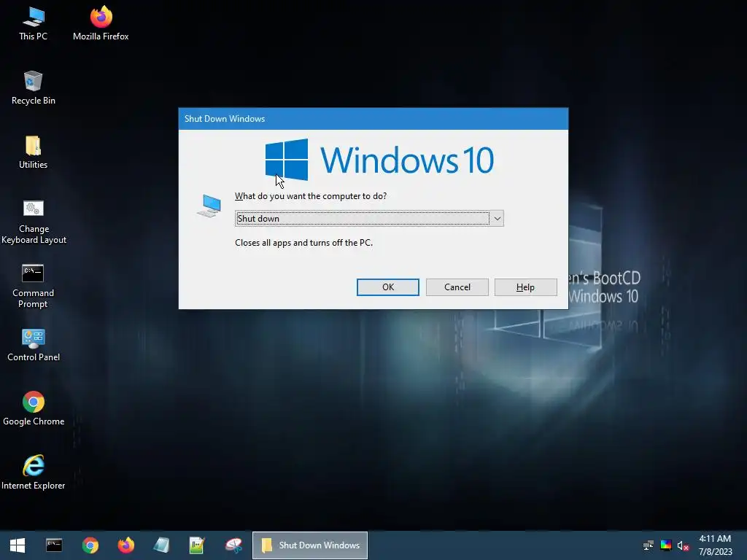Select the Recycle Bin icon

(34, 88)
